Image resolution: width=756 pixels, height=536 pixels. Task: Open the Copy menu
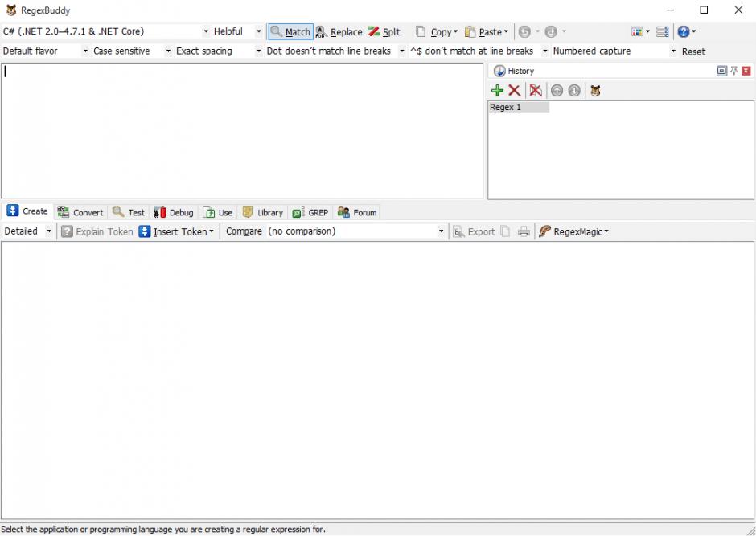pos(437,32)
